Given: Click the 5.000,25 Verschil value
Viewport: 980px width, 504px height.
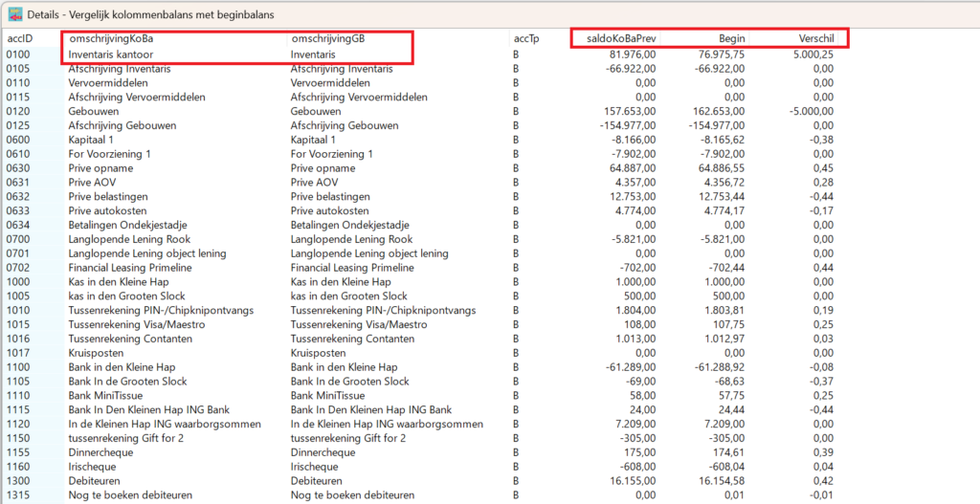Looking at the screenshot, I should (809, 55).
